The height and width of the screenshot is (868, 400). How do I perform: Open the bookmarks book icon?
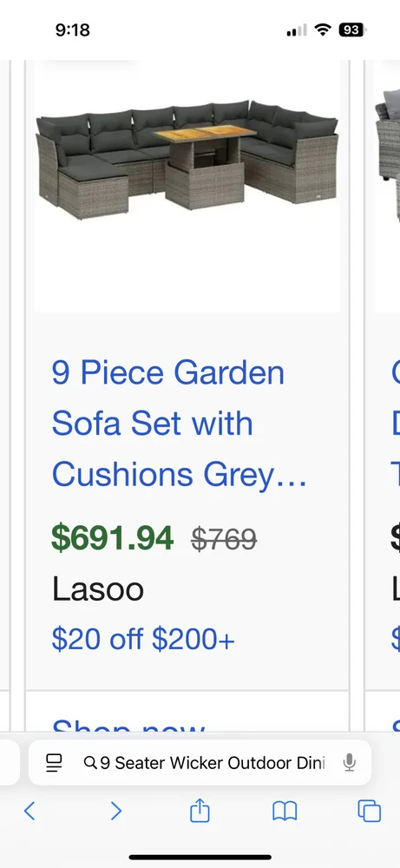pyautogui.click(x=285, y=812)
